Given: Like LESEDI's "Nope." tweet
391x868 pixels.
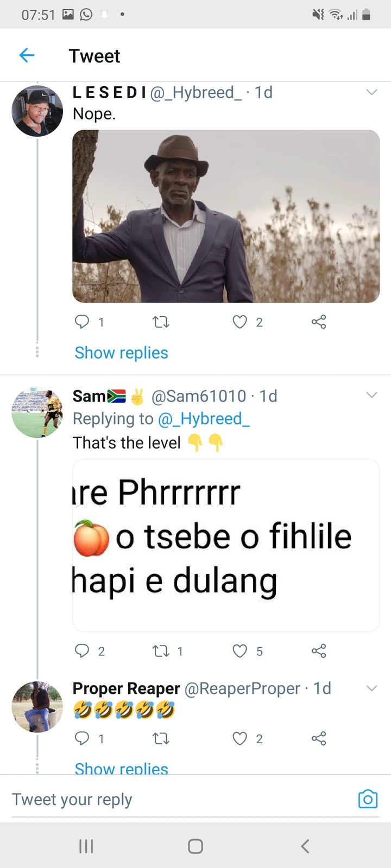Looking at the screenshot, I should (239, 322).
